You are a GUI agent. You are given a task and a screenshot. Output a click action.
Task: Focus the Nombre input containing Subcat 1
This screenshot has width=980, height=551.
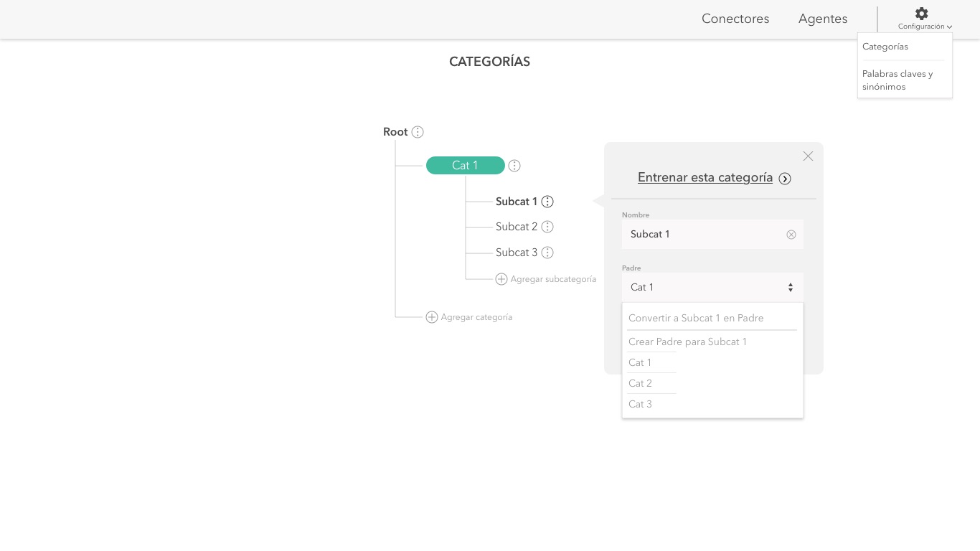[712, 234]
